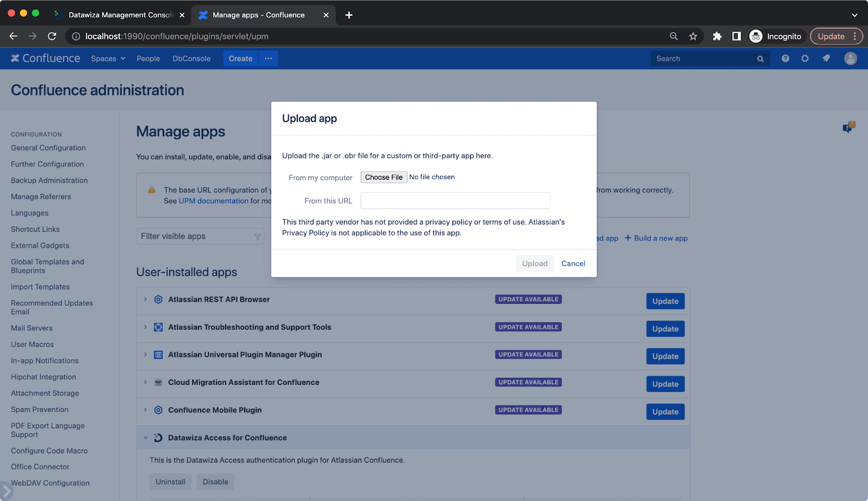The height and width of the screenshot is (501, 868).
Task: Click the Incognito profile icon
Action: [x=756, y=36]
